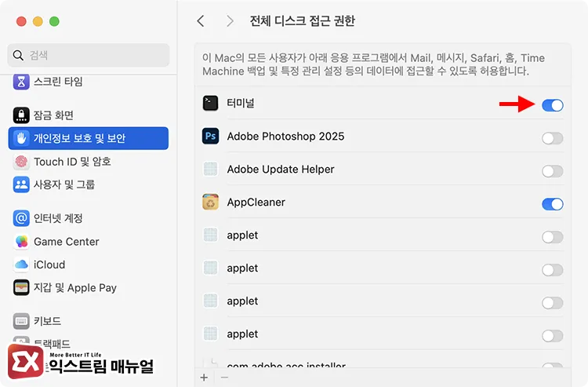Click the iCloud cloud icon
Viewport: 588px width, 387px height.
(21, 265)
